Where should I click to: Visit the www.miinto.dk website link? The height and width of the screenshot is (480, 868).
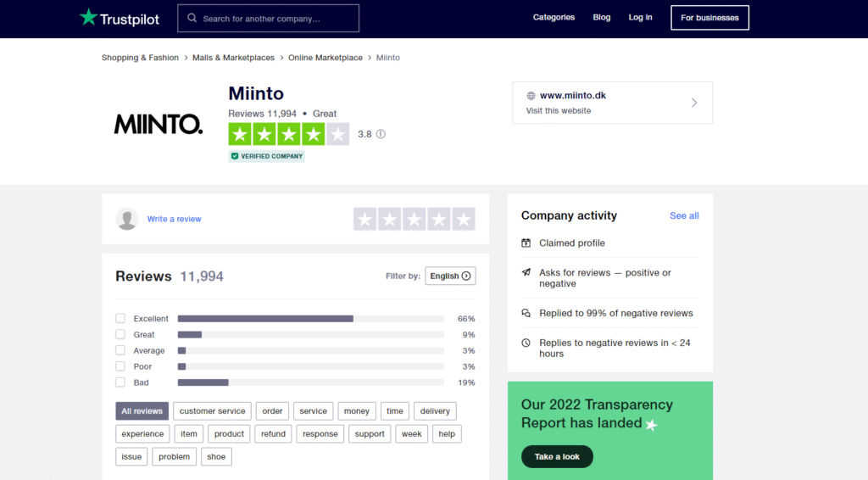(573, 95)
